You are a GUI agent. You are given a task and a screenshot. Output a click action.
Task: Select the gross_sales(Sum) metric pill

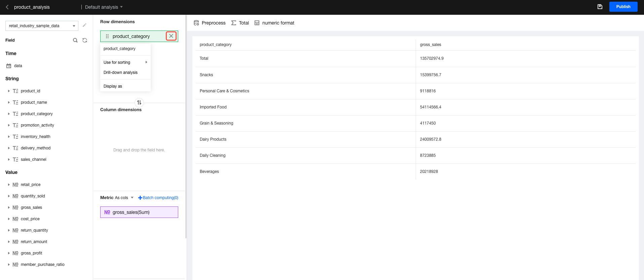point(139,212)
